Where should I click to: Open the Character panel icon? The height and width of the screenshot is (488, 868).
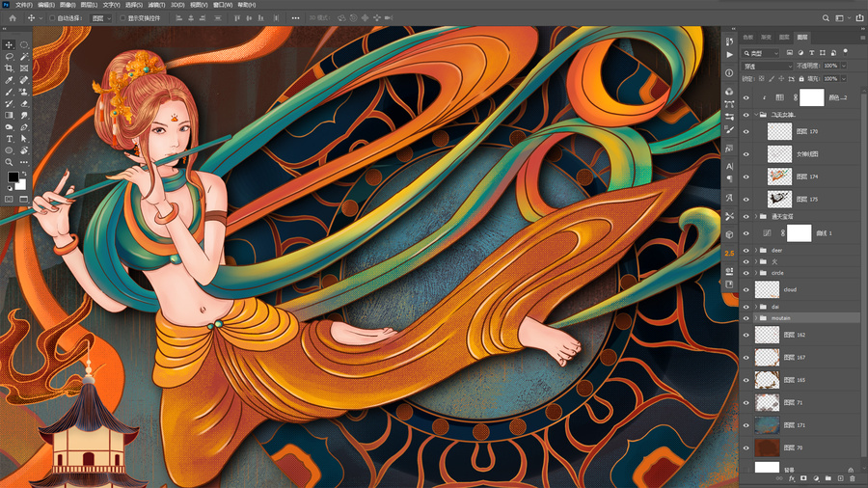[730, 166]
